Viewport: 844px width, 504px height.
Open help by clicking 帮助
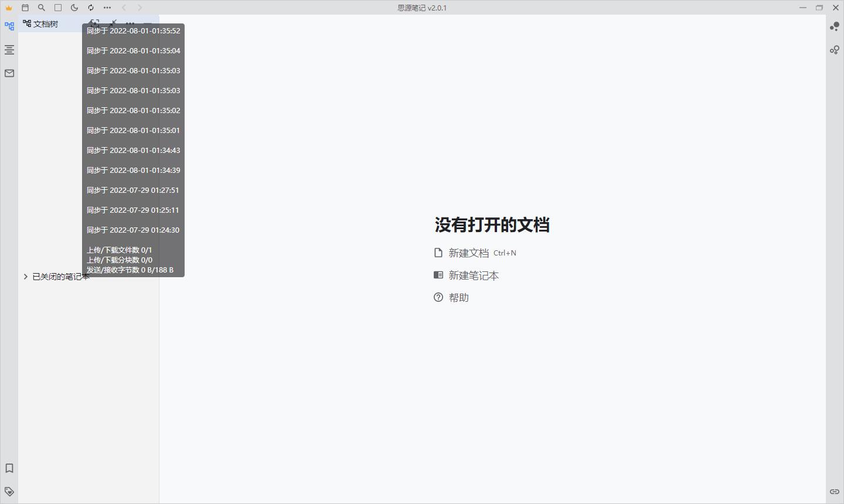459,297
